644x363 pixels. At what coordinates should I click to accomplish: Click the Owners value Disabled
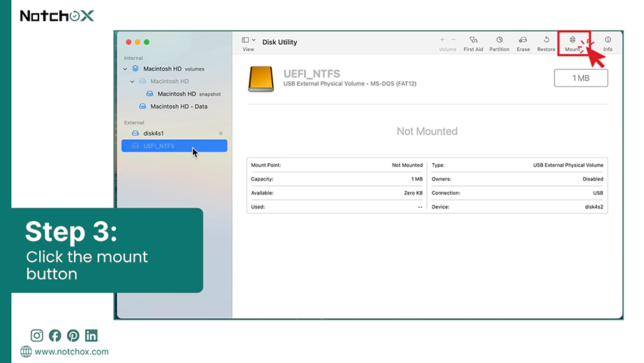pyautogui.click(x=592, y=179)
